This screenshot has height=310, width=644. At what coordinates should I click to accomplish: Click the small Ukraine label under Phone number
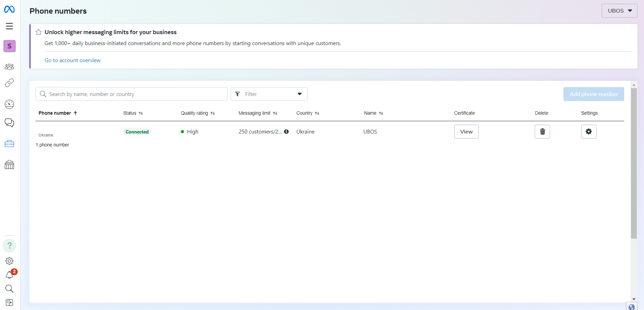[46, 135]
